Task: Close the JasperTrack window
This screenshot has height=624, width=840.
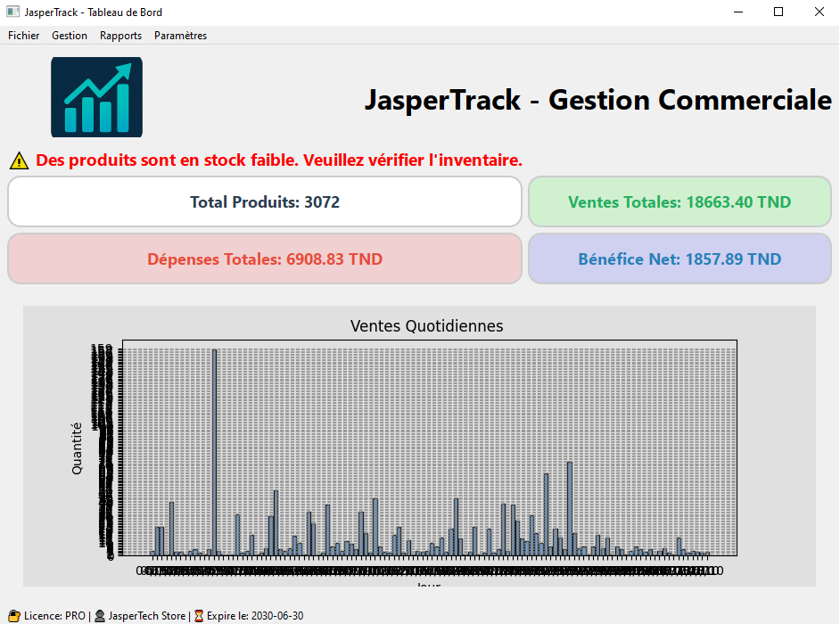Action: click(819, 12)
